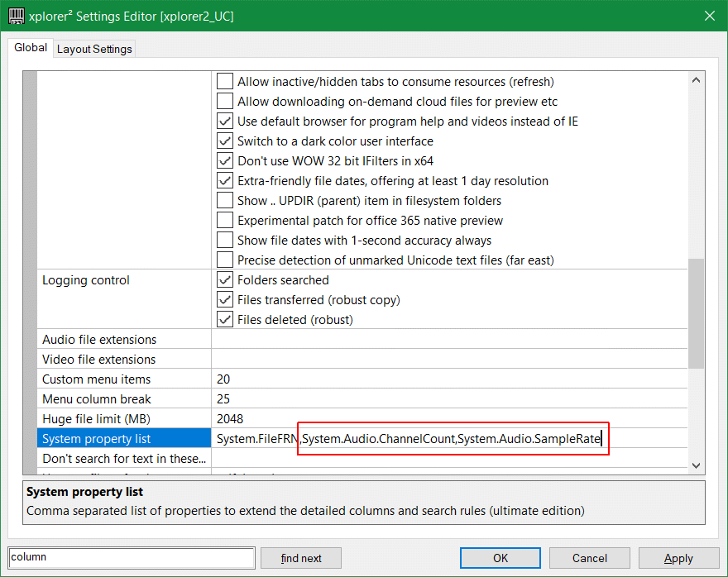This screenshot has height=577, width=728.
Task: Select Video file extensions setting
Action: tap(124, 360)
